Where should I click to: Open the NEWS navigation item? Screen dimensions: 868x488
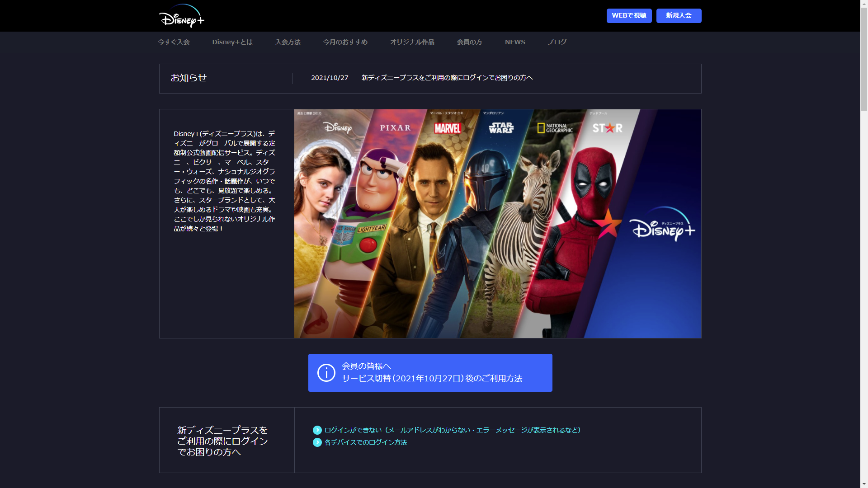click(x=515, y=42)
